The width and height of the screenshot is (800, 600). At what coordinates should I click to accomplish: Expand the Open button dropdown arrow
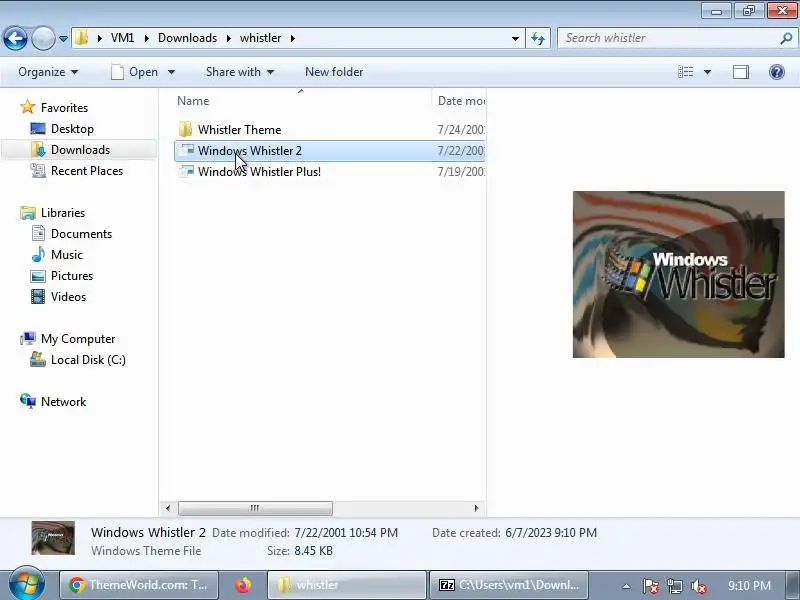171,72
